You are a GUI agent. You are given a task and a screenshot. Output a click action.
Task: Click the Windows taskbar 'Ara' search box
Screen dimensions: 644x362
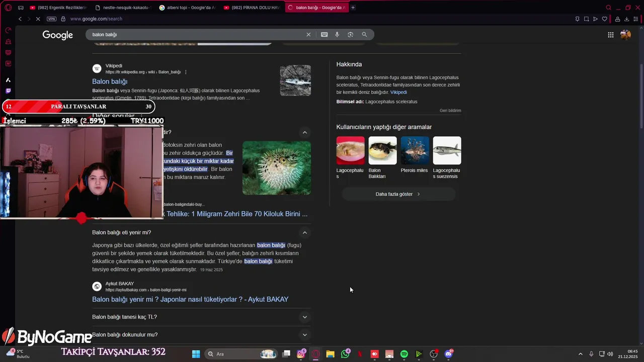click(242, 354)
